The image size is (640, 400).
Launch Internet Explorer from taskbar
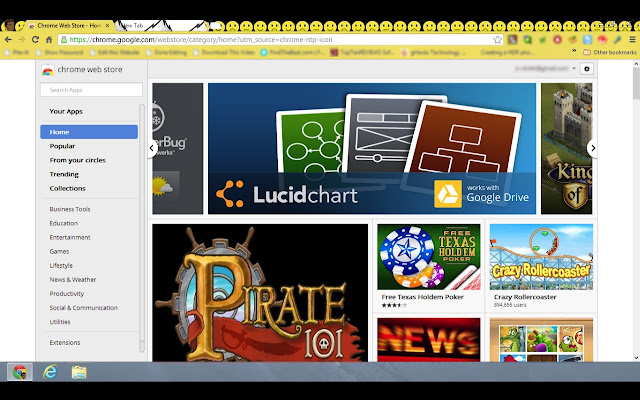50,372
